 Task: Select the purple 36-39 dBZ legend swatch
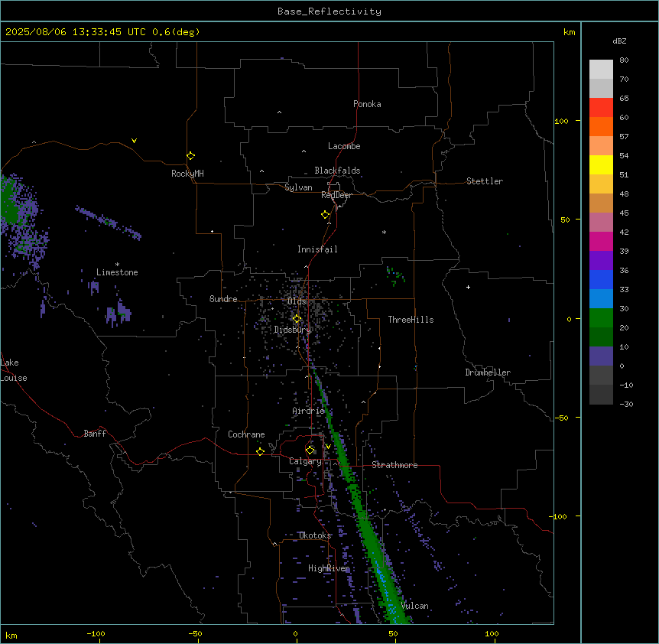(601, 260)
